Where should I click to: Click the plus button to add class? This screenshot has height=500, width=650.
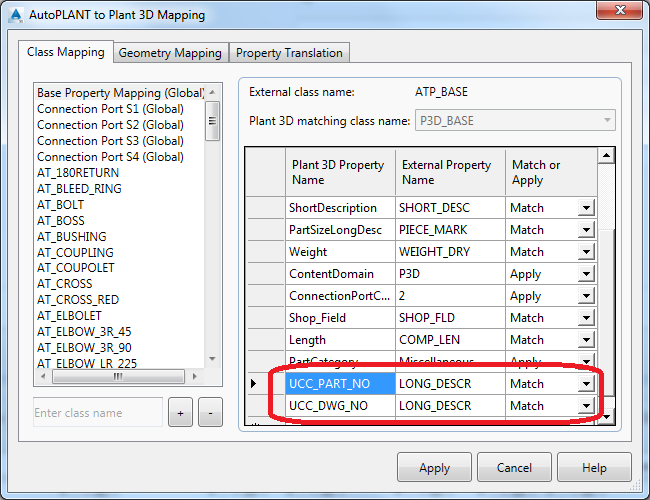click(x=180, y=413)
